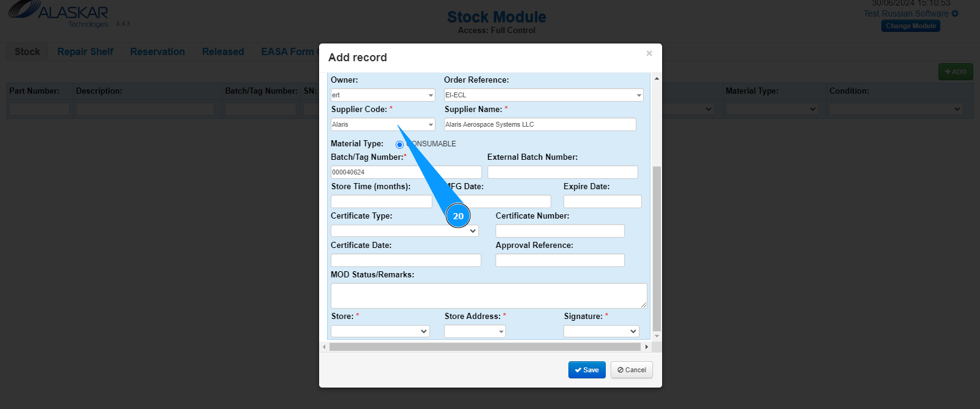This screenshot has height=409, width=980.
Task: Click the Change Module button
Action: coord(911,26)
